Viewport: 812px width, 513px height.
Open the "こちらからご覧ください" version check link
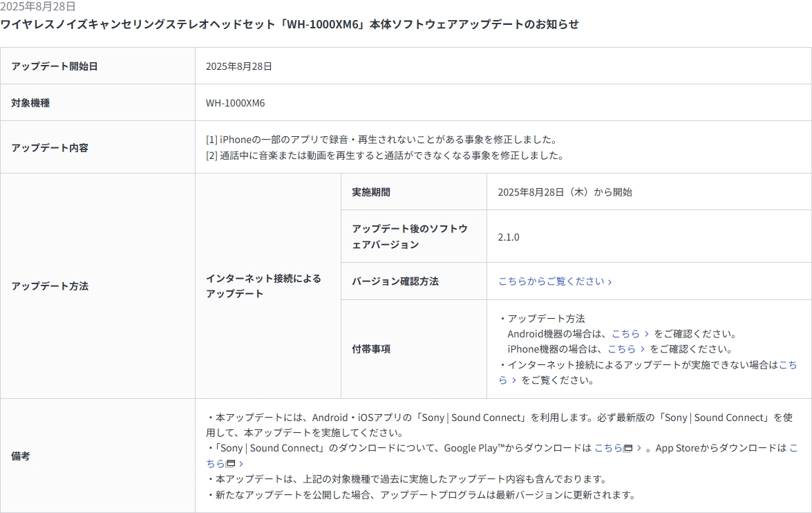tap(555, 281)
